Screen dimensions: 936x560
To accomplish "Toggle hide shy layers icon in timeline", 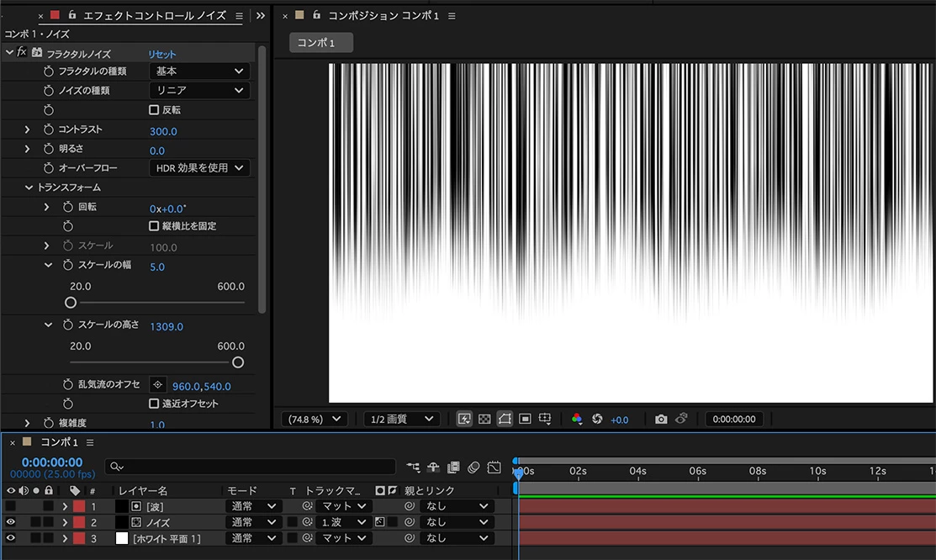I will pos(433,467).
